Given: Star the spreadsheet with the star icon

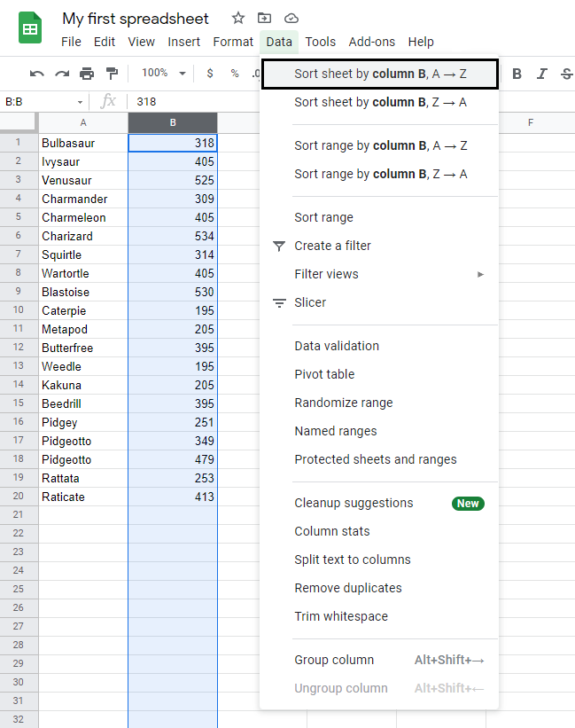Looking at the screenshot, I should tap(237, 19).
